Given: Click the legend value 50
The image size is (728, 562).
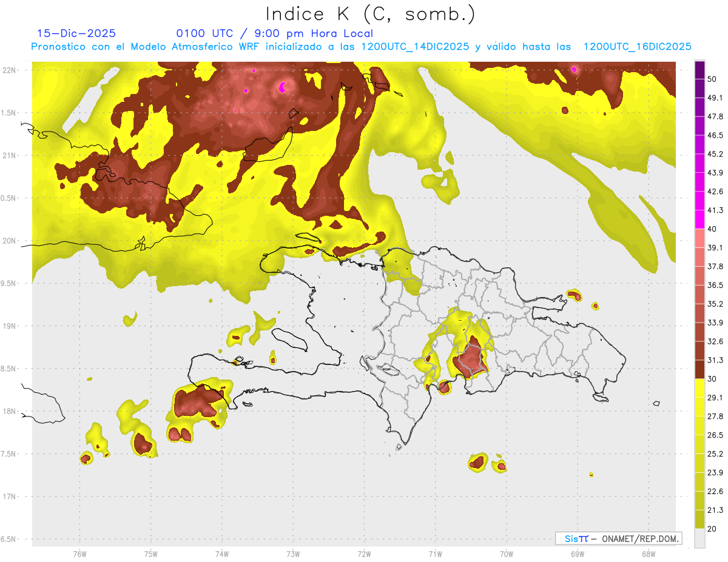Looking at the screenshot, I should tap(713, 79).
